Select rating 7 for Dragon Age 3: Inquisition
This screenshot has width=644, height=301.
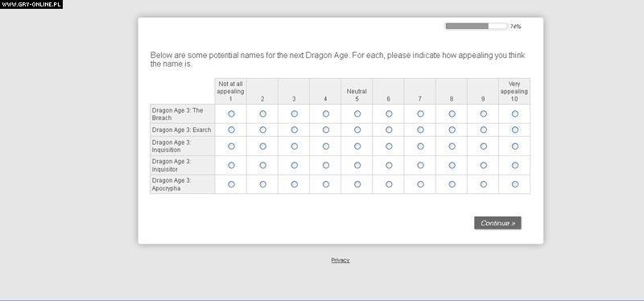click(x=420, y=146)
